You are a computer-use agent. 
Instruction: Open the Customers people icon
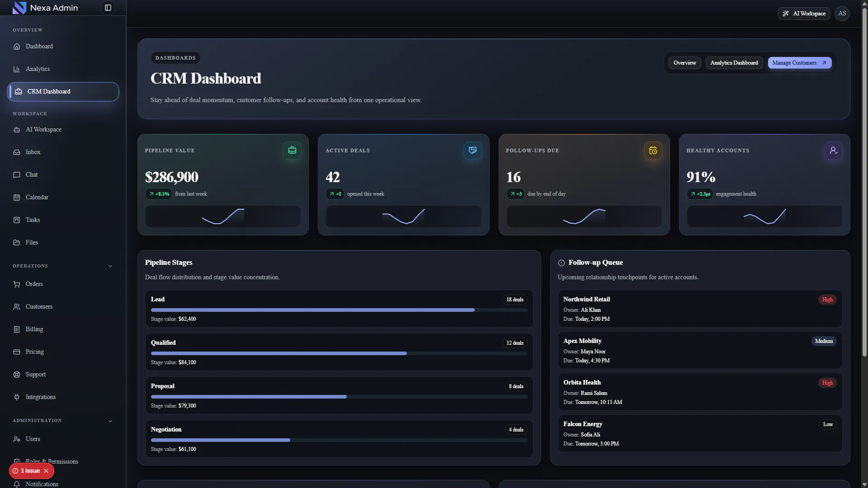click(17, 307)
